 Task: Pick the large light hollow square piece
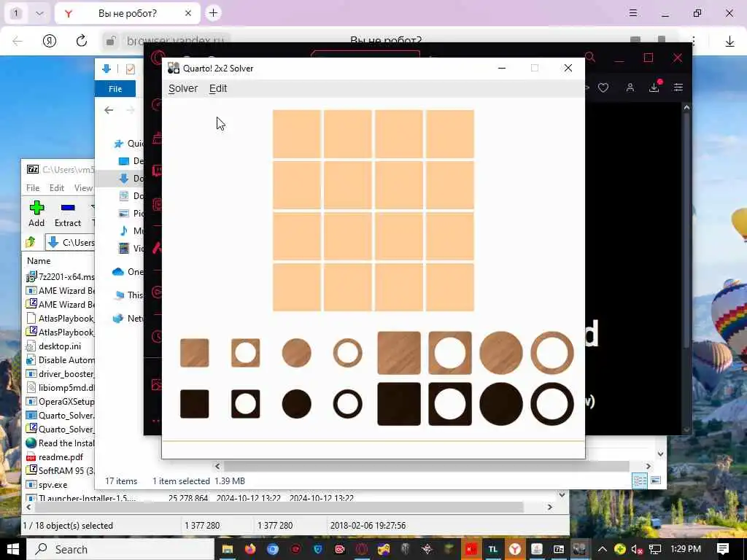pos(450,353)
